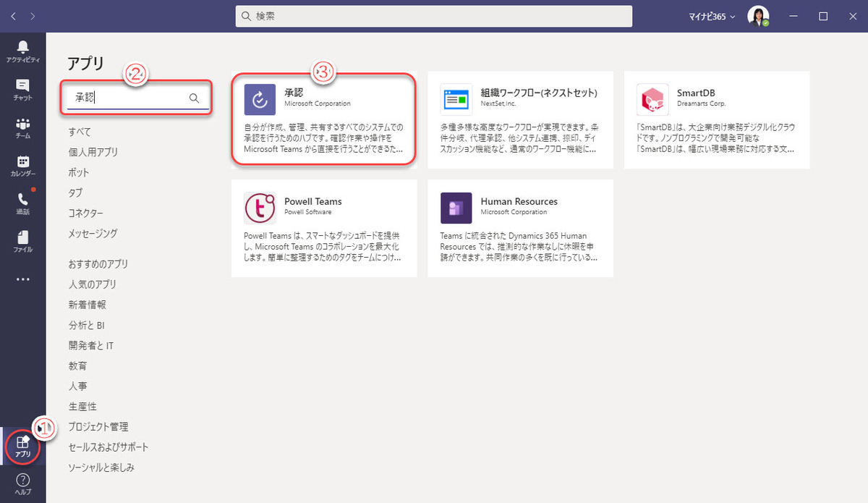Click the top 検索 search bar

pyautogui.click(x=434, y=16)
